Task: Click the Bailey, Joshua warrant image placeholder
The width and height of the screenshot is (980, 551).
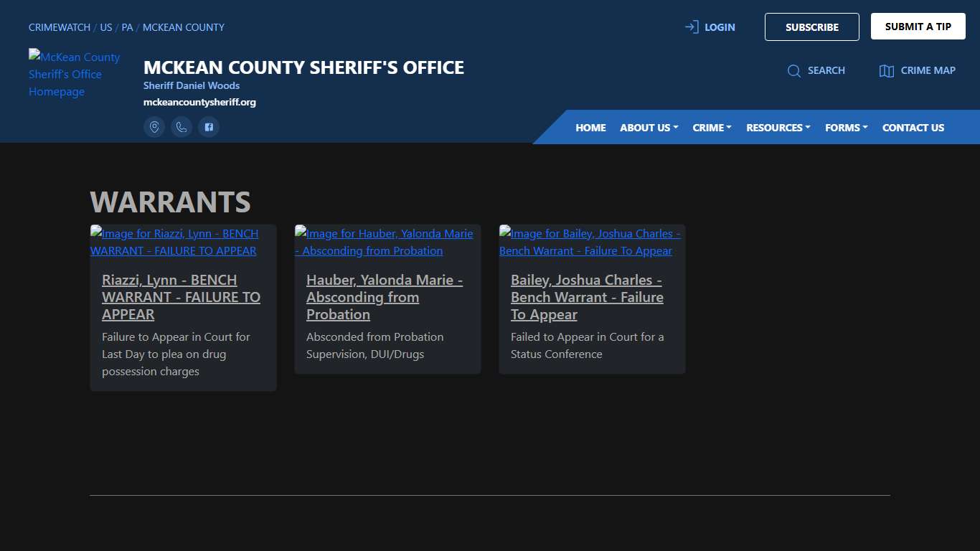Action: (590, 242)
